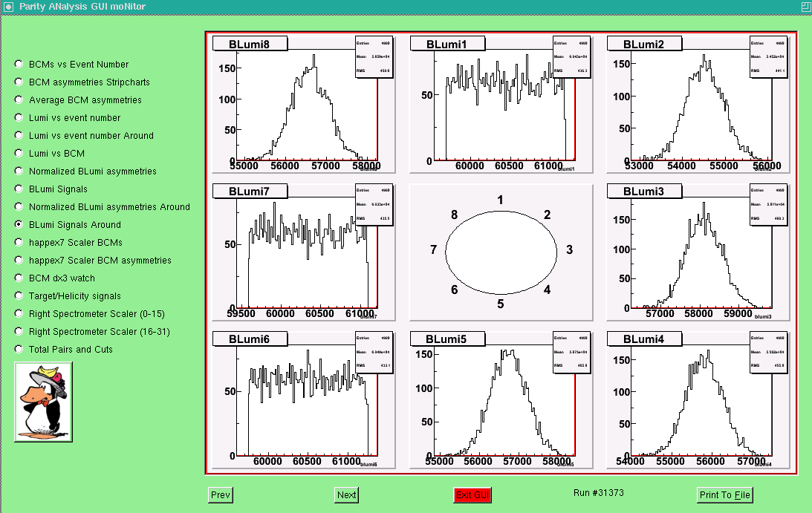Go to the Next page

tap(346, 495)
